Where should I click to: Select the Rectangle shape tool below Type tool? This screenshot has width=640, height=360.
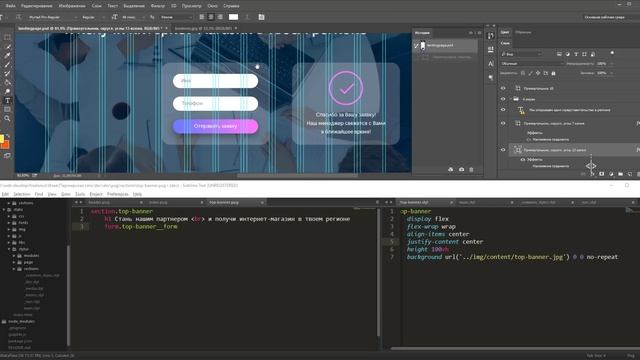coord(7,109)
